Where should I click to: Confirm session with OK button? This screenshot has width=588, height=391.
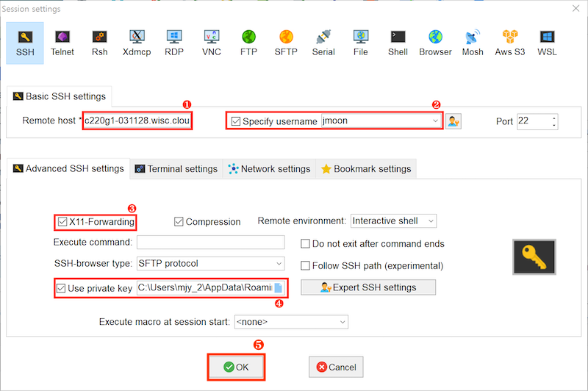[236, 367]
